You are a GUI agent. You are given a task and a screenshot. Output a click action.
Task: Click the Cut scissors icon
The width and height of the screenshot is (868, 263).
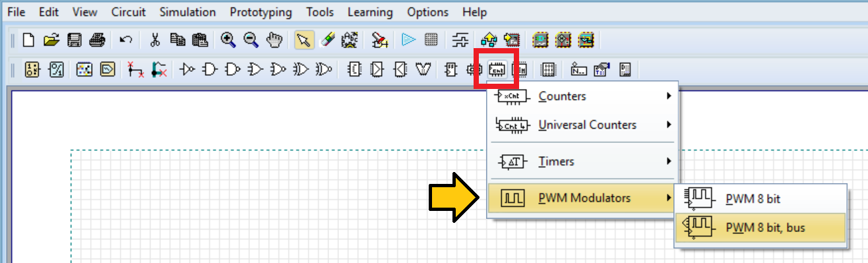(x=155, y=40)
